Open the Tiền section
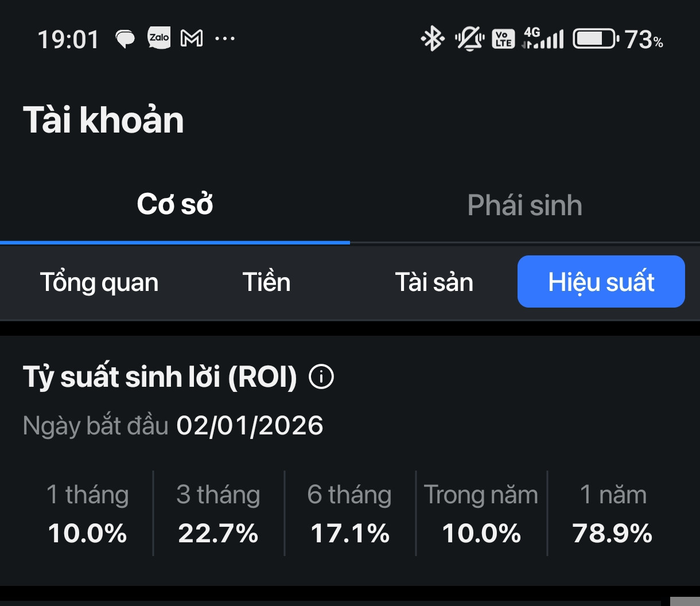The width and height of the screenshot is (700, 606). pos(267,282)
